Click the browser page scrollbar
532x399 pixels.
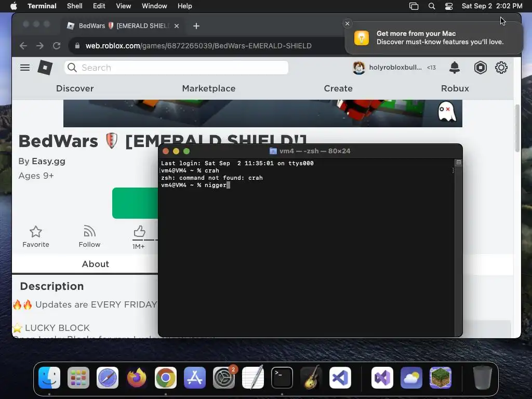tap(517, 128)
